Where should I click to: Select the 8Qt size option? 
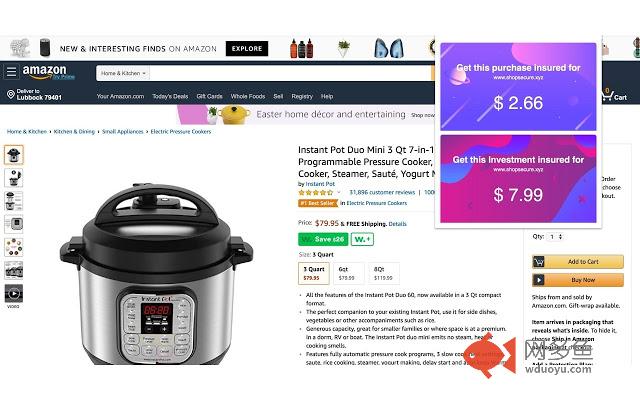383,273
